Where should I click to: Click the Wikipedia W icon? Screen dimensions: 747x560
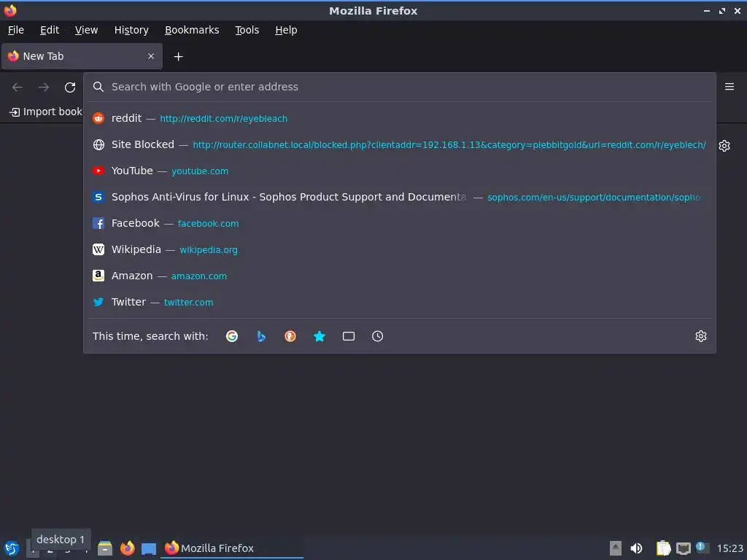click(x=98, y=249)
